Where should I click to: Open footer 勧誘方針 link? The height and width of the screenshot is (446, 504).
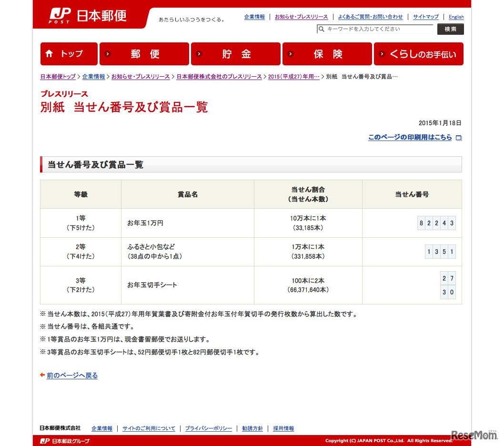[x=252, y=428]
